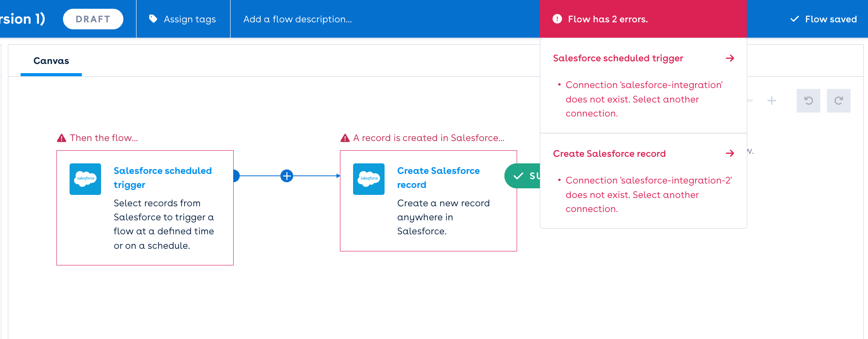The height and width of the screenshot is (339, 868).
Task: Click warning triangle above 'Then the flow...'
Action: pos(62,138)
